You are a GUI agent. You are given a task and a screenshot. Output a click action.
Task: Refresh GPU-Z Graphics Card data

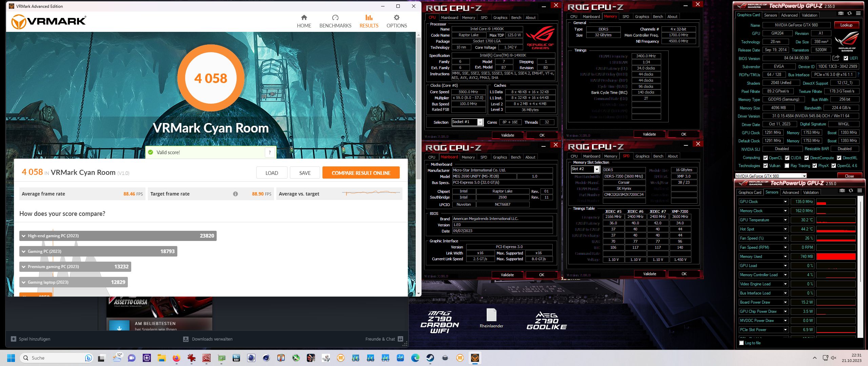[849, 14]
